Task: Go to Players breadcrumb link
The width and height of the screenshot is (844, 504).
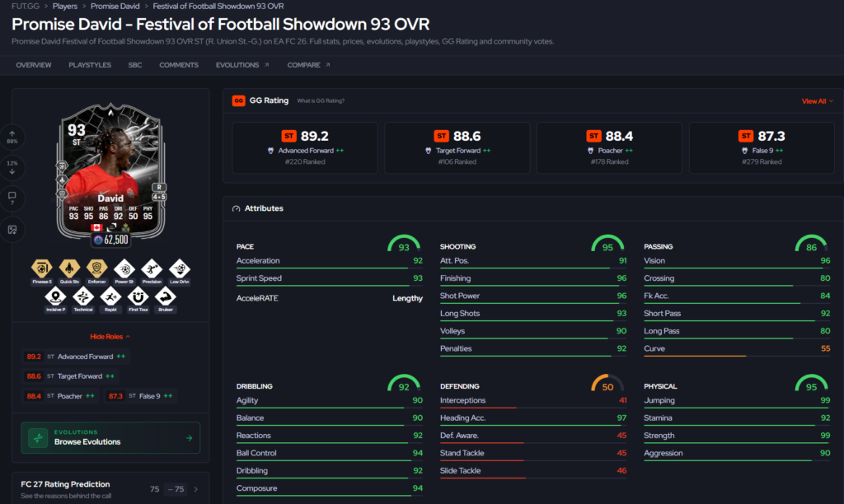Action: click(x=65, y=6)
